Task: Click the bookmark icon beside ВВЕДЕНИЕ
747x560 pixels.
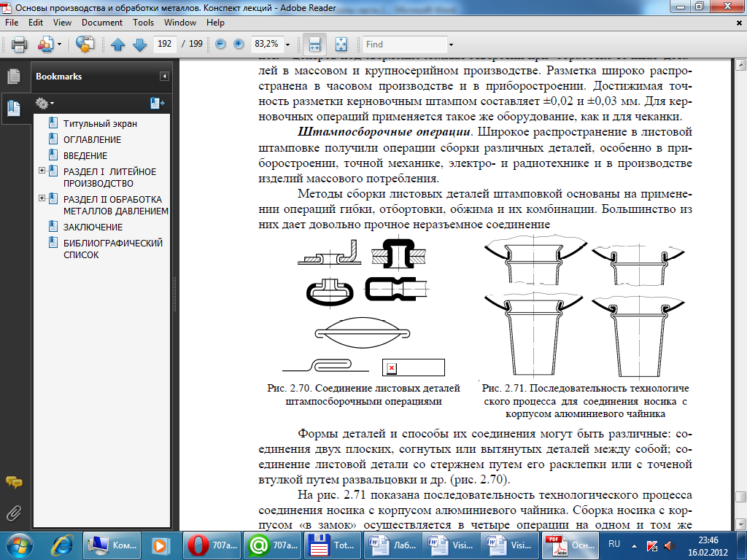Action: coord(53,155)
